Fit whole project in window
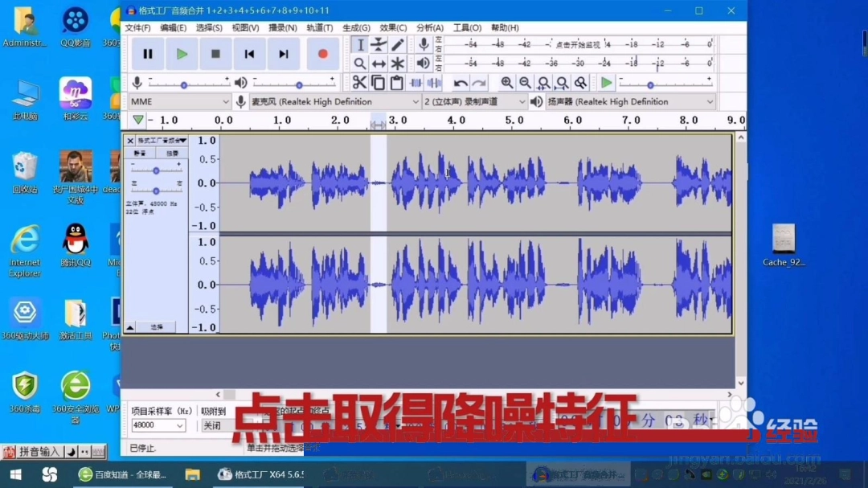This screenshot has width=868, height=488. coord(562,83)
